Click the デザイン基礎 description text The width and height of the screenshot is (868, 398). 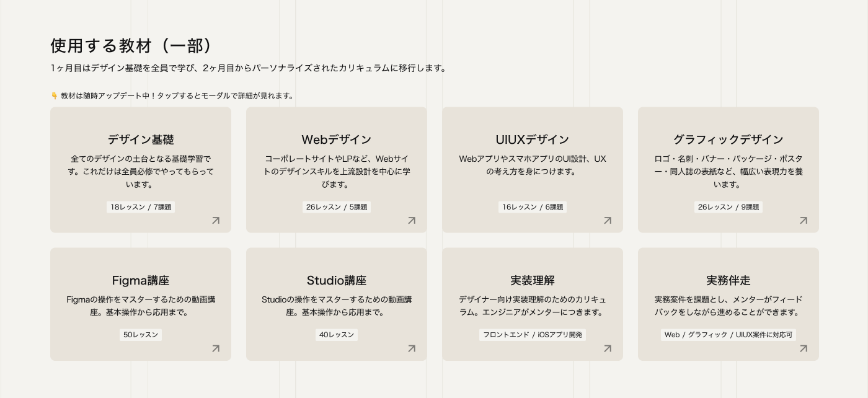pyautogui.click(x=141, y=172)
